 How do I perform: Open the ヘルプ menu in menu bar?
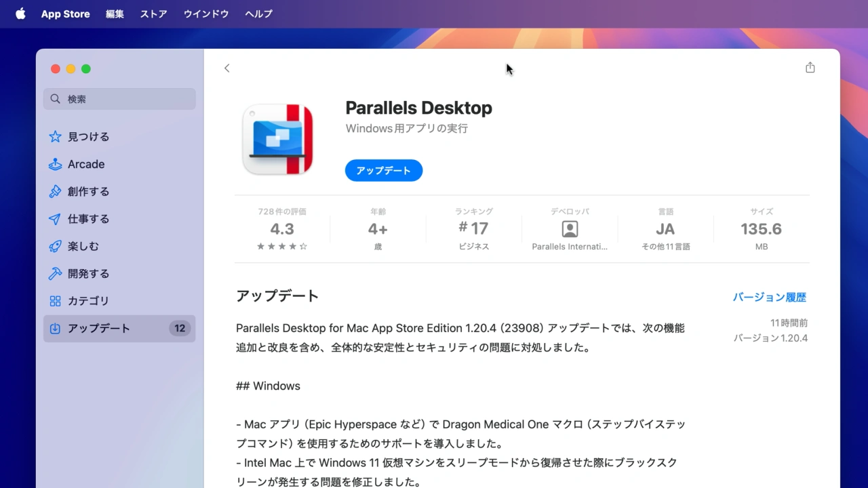(x=258, y=14)
